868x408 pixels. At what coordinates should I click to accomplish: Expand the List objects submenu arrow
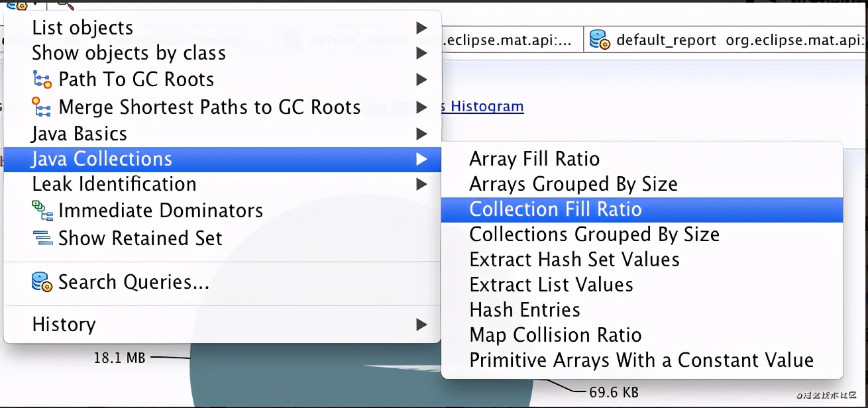421,28
